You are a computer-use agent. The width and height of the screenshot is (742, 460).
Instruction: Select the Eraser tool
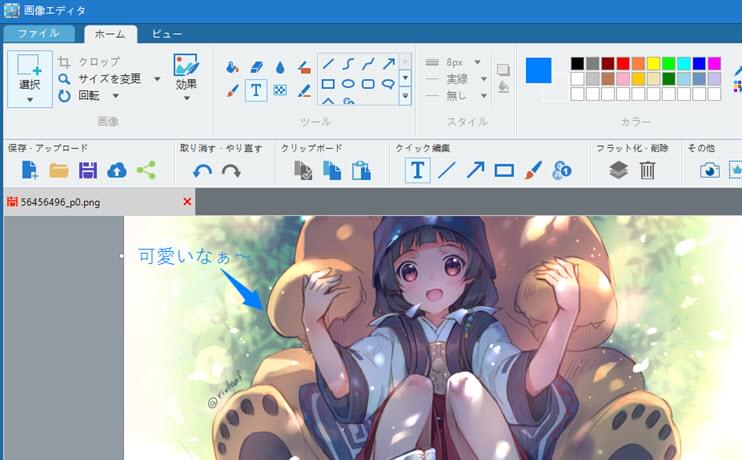click(255, 67)
